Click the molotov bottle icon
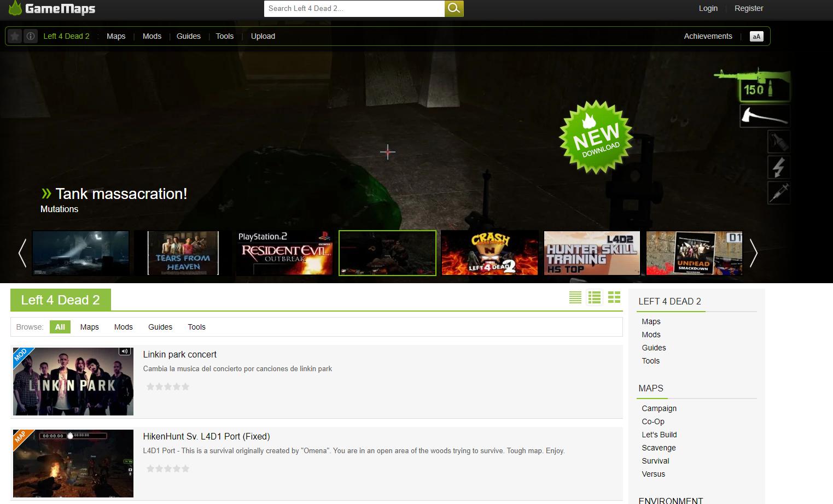The height and width of the screenshot is (504, 833). (x=778, y=142)
